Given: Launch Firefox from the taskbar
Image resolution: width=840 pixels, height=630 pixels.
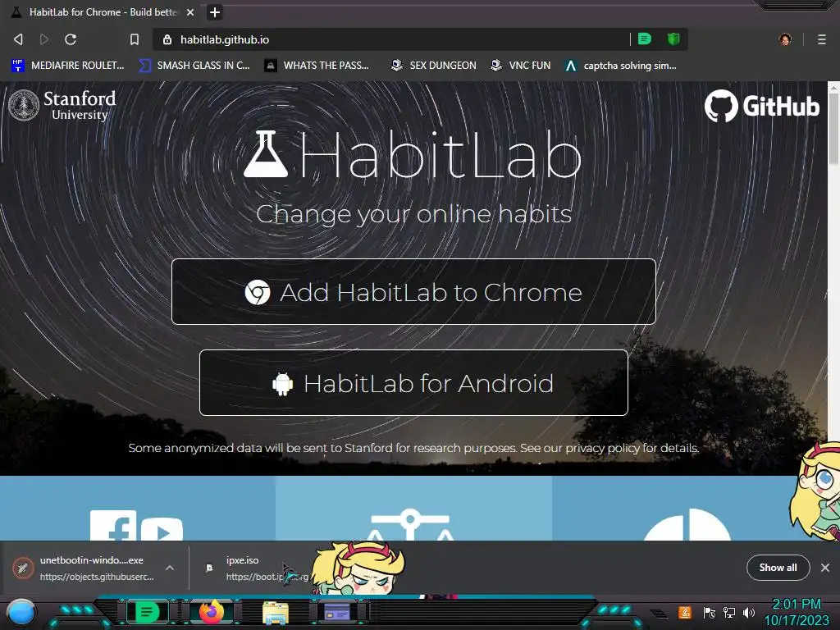Looking at the screenshot, I should 211,612.
